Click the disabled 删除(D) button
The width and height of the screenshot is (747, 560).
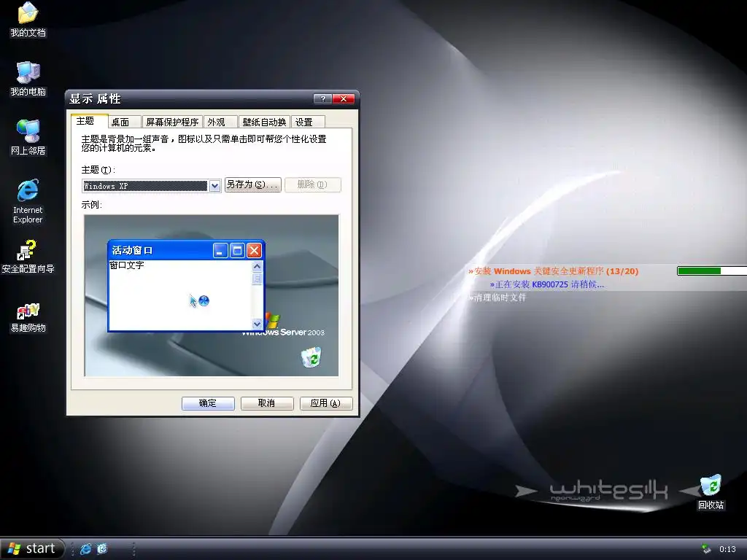tap(312, 184)
